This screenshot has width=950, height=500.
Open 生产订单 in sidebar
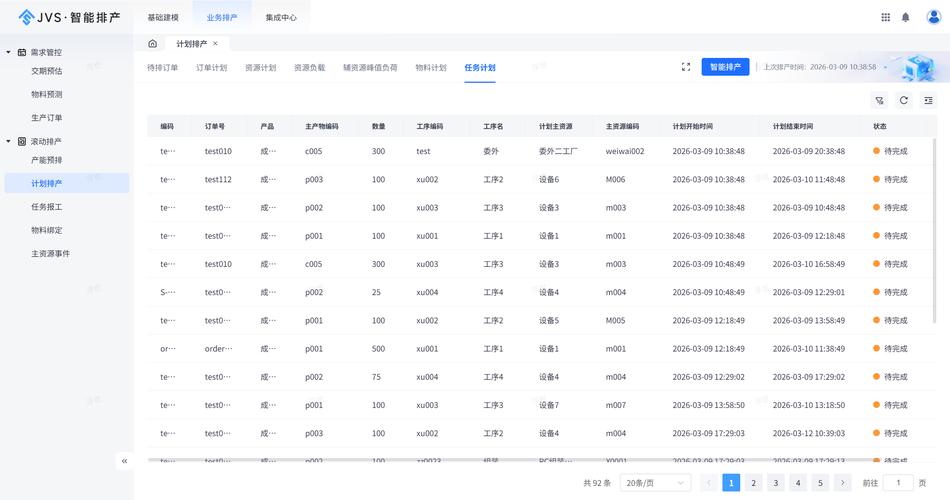point(47,118)
